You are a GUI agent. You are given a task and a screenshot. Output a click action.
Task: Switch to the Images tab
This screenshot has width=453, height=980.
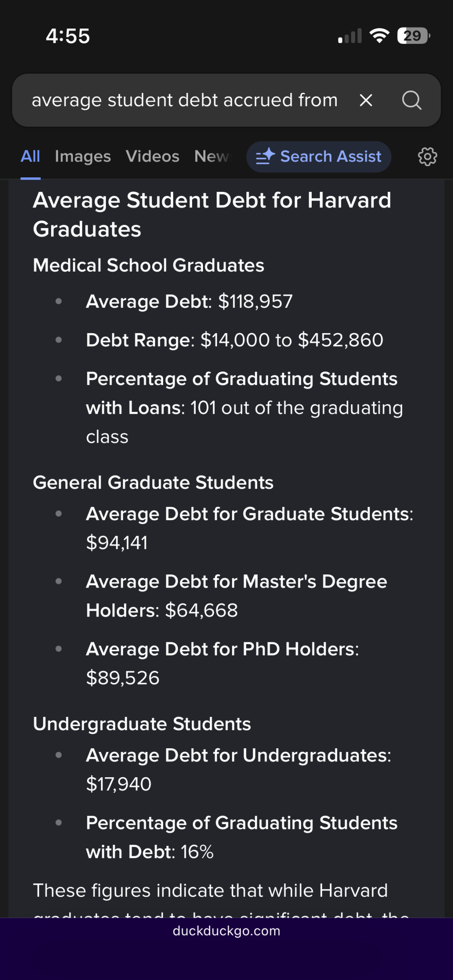(83, 157)
